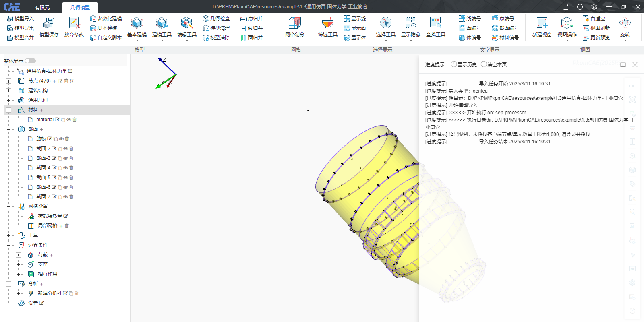Switch to the 有限元 tab
The width and height of the screenshot is (644, 322).
point(42,7)
